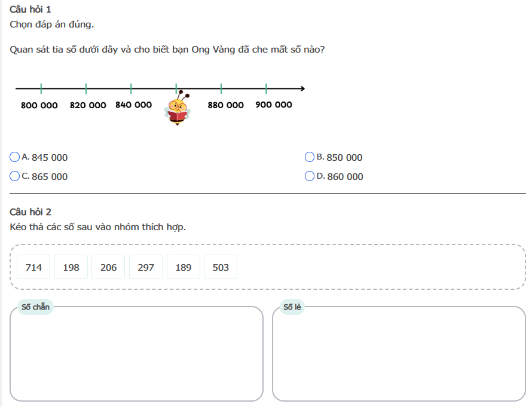Click the Câu hỏi 2 heading

click(x=31, y=212)
